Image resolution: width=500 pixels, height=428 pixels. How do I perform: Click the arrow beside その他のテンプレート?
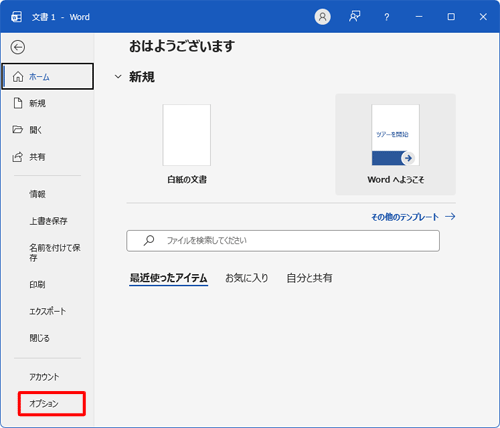click(x=450, y=217)
